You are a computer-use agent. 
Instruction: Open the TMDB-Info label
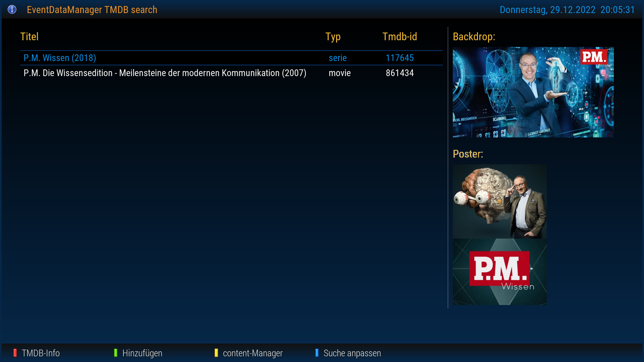[x=41, y=353]
